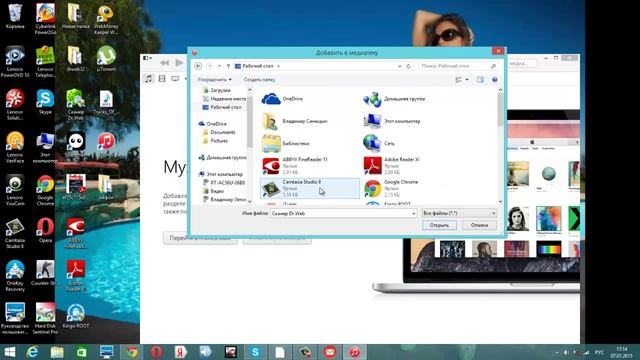Click the Отмена button
Viewport: 640px width, 360px height.
(479, 225)
